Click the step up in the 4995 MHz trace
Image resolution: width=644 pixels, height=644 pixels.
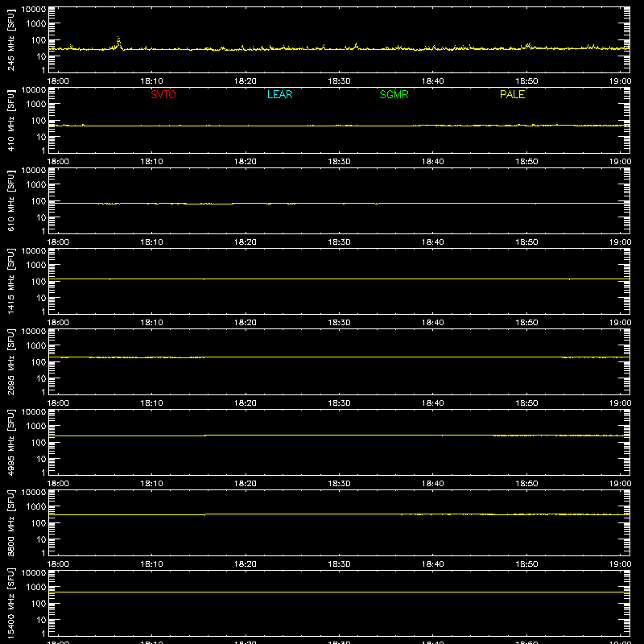(x=205, y=436)
